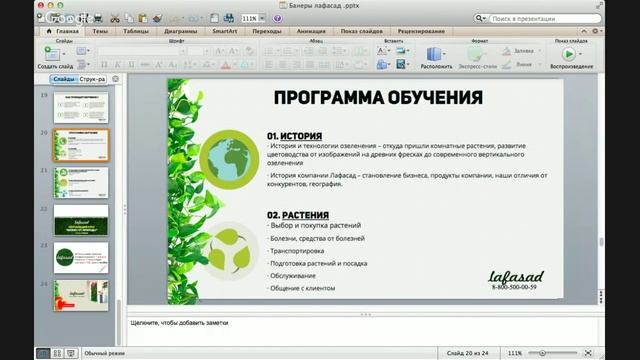The width and height of the screenshot is (640, 360).
Task: Click the Quick styles (Экспресс-стили) icon
Action: tap(475, 54)
